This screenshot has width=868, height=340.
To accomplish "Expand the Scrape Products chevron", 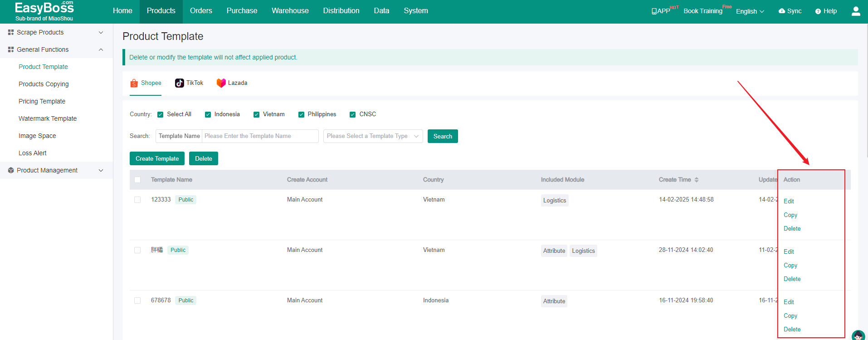I will [x=101, y=32].
